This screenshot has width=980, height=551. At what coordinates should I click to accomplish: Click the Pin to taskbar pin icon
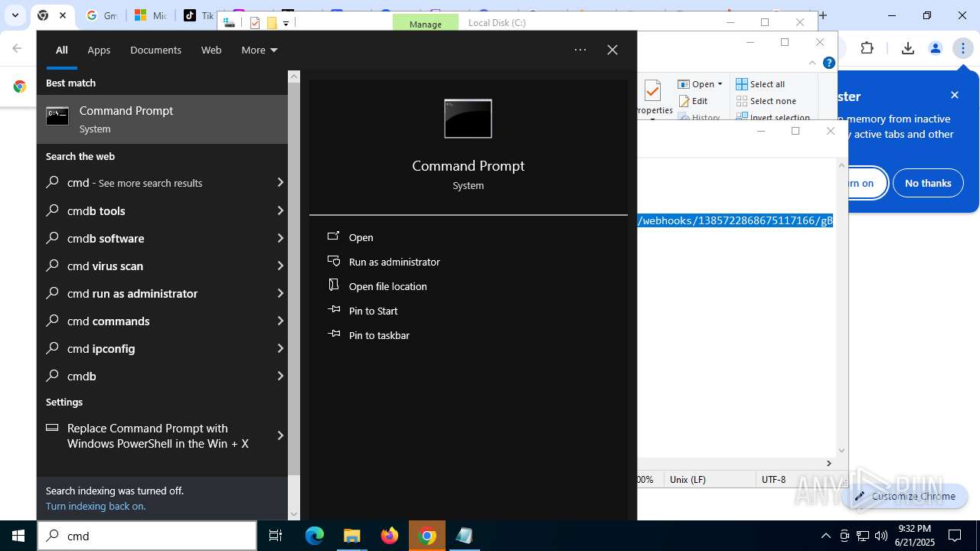[334, 334]
